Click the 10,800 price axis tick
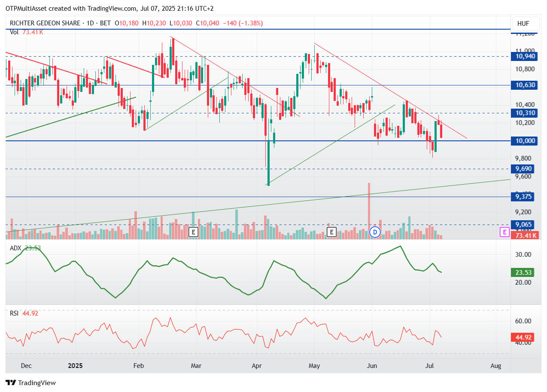 pos(526,69)
